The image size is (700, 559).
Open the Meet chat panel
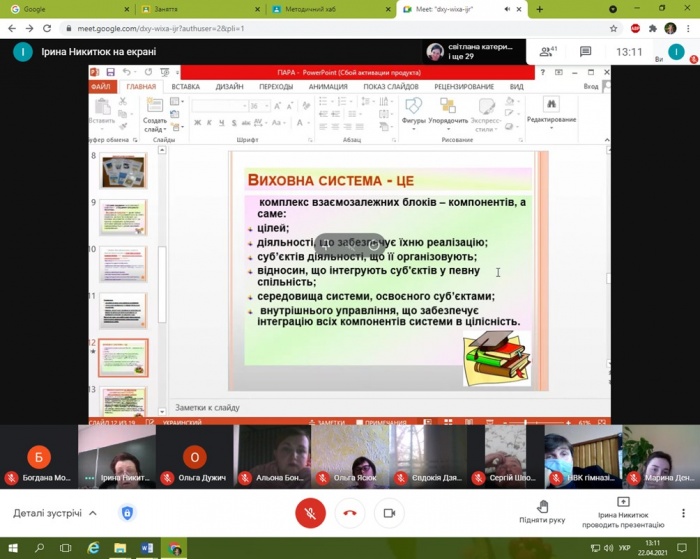(586, 51)
